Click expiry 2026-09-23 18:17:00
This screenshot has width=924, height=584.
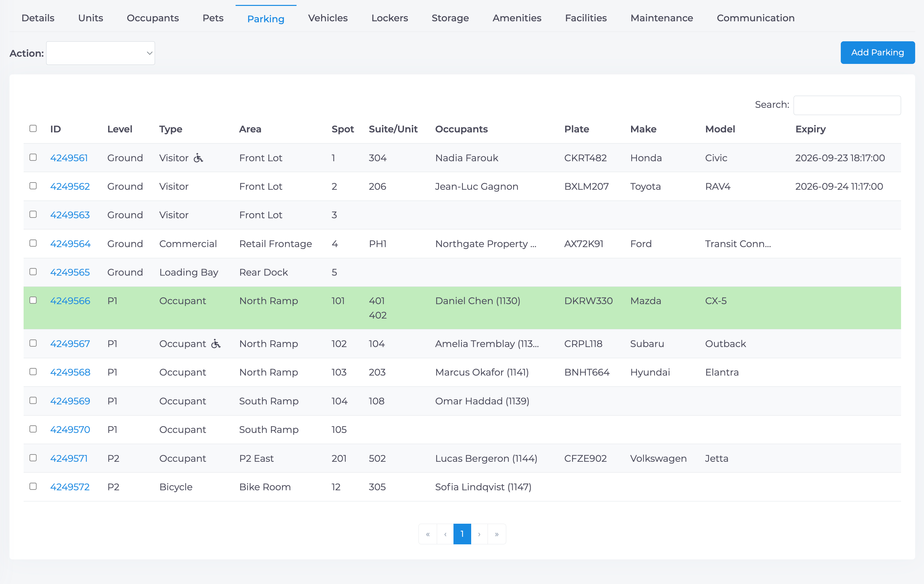pyautogui.click(x=840, y=158)
